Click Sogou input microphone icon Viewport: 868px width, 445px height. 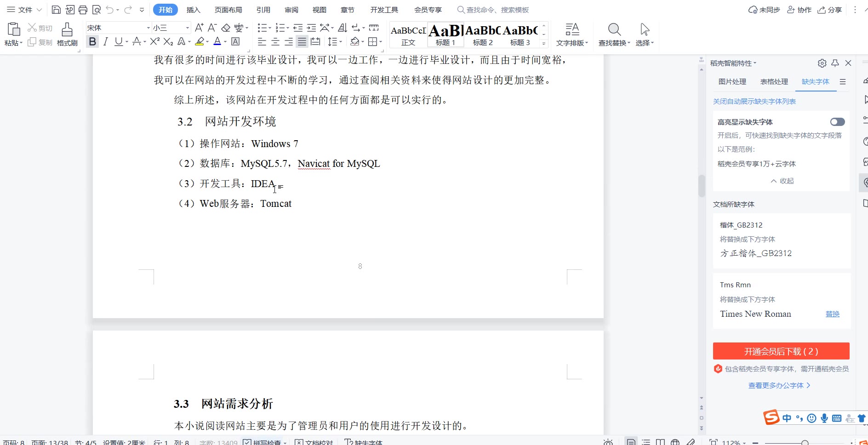(x=824, y=418)
